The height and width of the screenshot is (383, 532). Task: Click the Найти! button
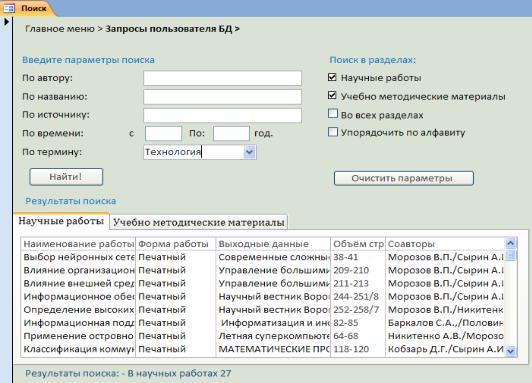pyautogui.click(x=66, y=177)
